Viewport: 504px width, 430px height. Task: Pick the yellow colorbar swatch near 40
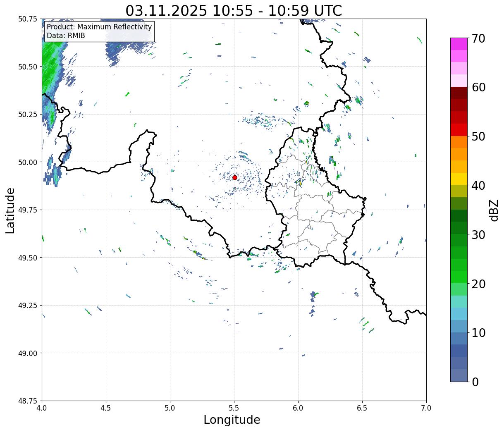pos(459,179)
